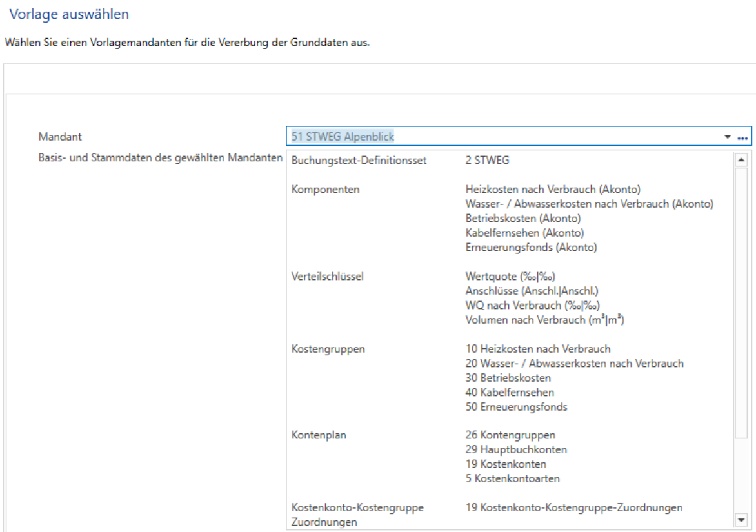Select the 'Verteilschlüssel' row label

point(328,276)
